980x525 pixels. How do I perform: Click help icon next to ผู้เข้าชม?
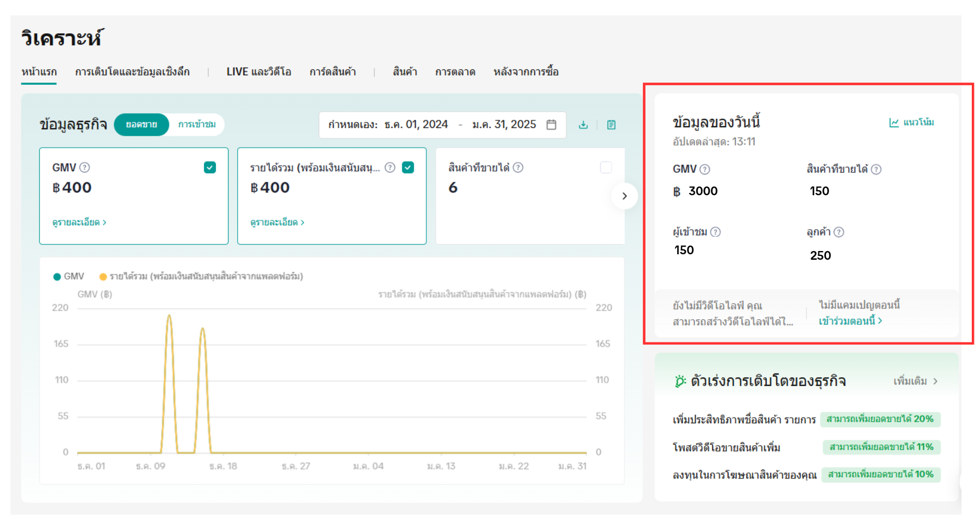click(x=715, y=232)
